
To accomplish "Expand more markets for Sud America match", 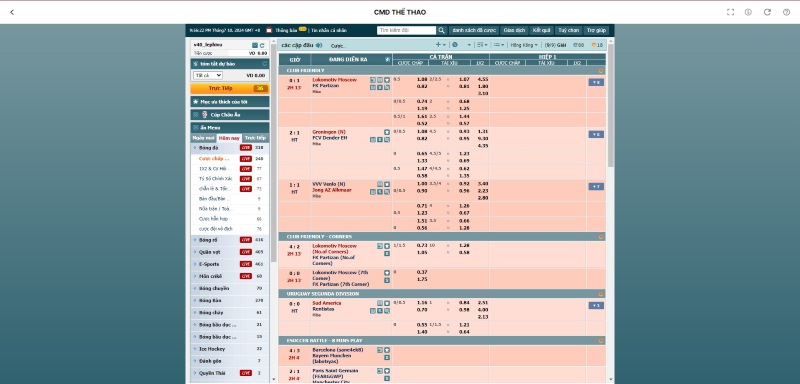I will pyautogui.click(x=596, y=306).
